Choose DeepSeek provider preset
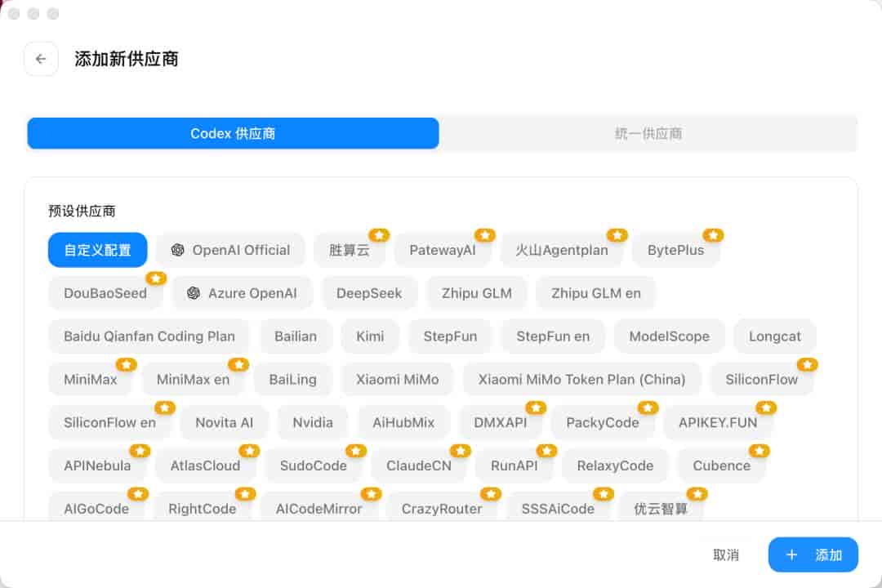Image resolution: width=882 pixels, height=588 pixels. [x=369, y=293]
